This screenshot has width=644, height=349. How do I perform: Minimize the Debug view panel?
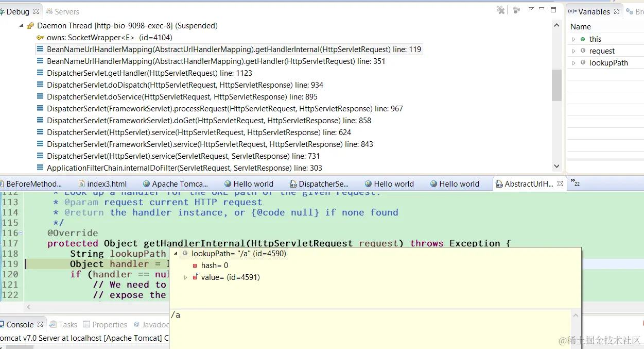(542, 9)
